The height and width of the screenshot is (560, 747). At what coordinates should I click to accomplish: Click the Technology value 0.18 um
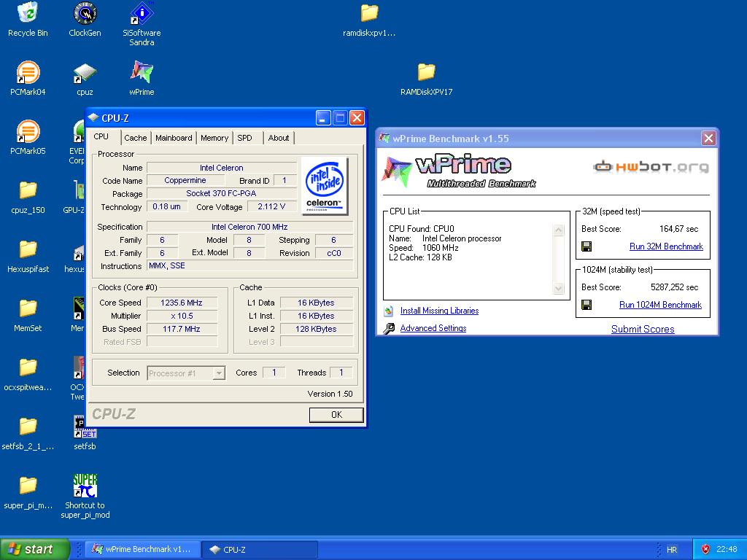click(x=167, y=206)
